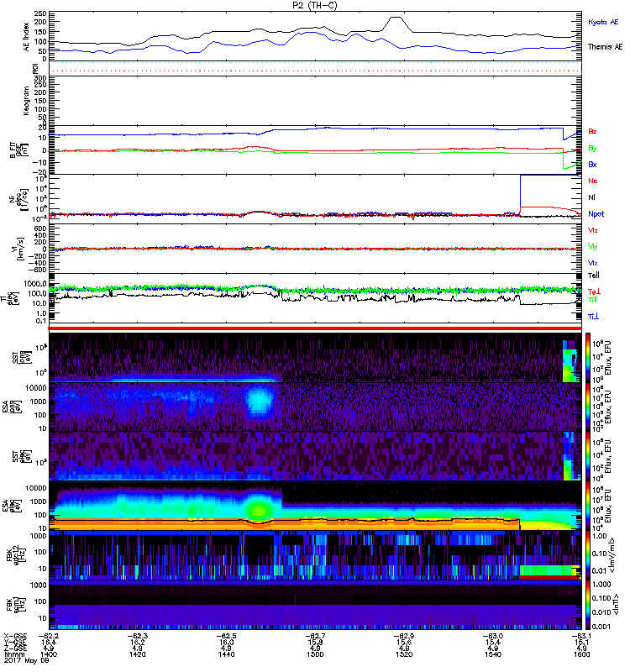The height and width of the screenshot is (672, 630).
Task: Select the green By legend label
Action: [x=592, y=149]
